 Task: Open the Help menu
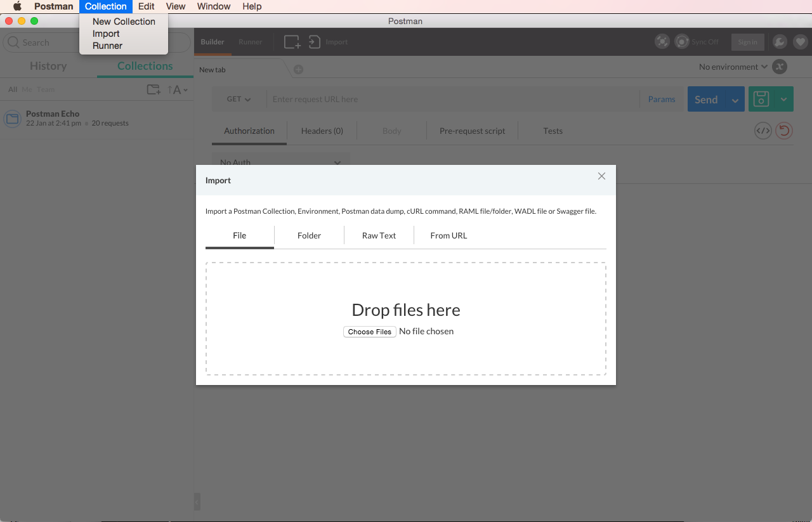(x=252, y=6)
